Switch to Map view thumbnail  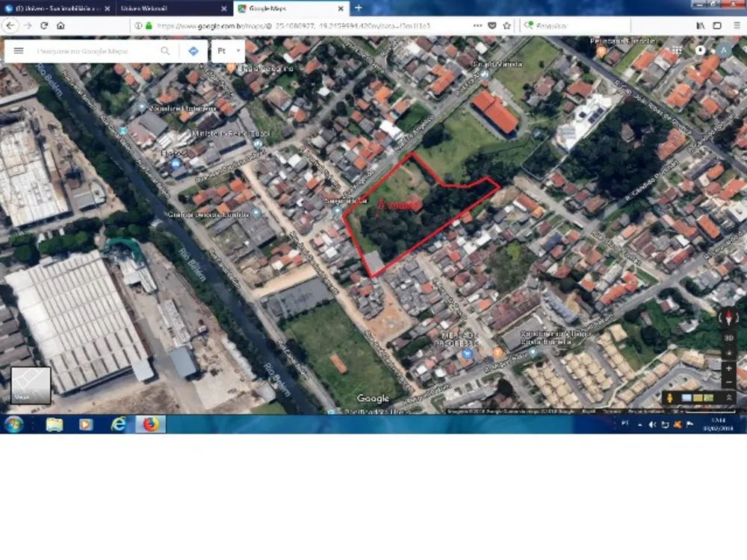click(31, 386)
